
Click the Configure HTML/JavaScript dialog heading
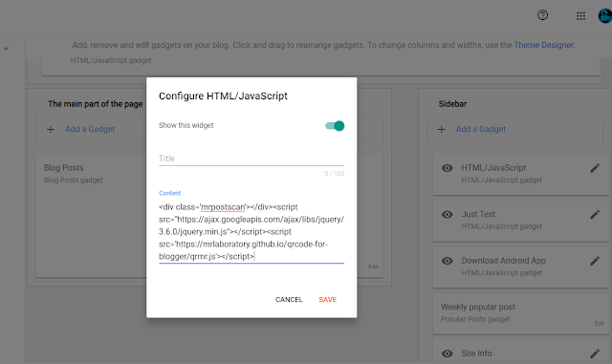(223, 96)
